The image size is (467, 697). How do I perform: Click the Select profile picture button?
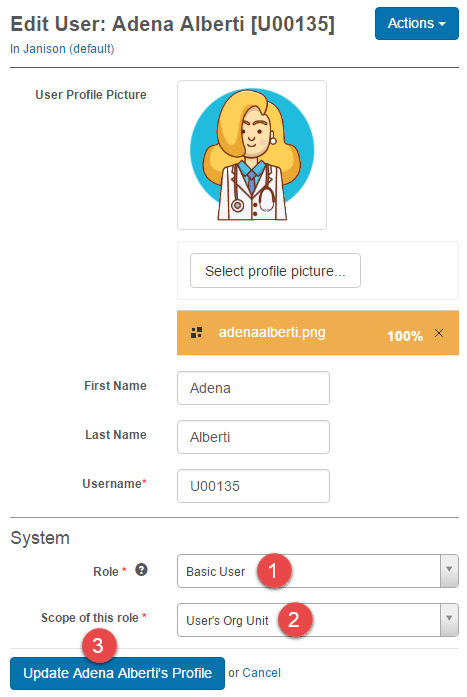tap(275, 271)
